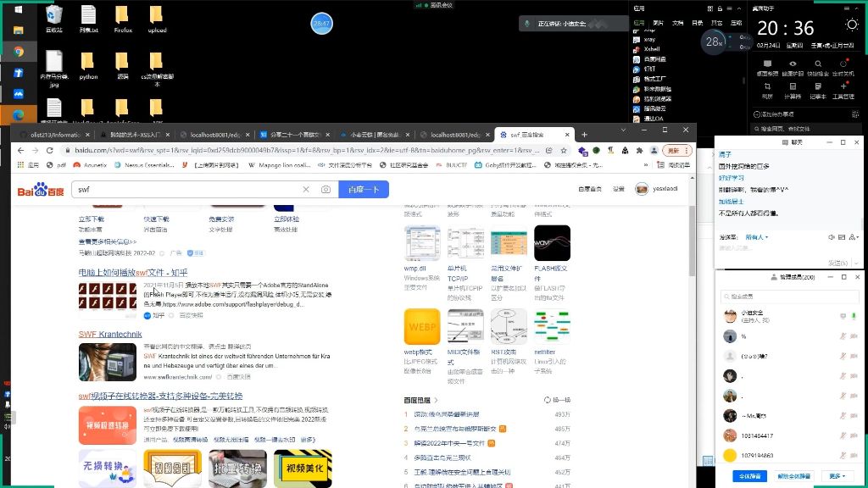Open tool management plus icon

click(843, 91)
